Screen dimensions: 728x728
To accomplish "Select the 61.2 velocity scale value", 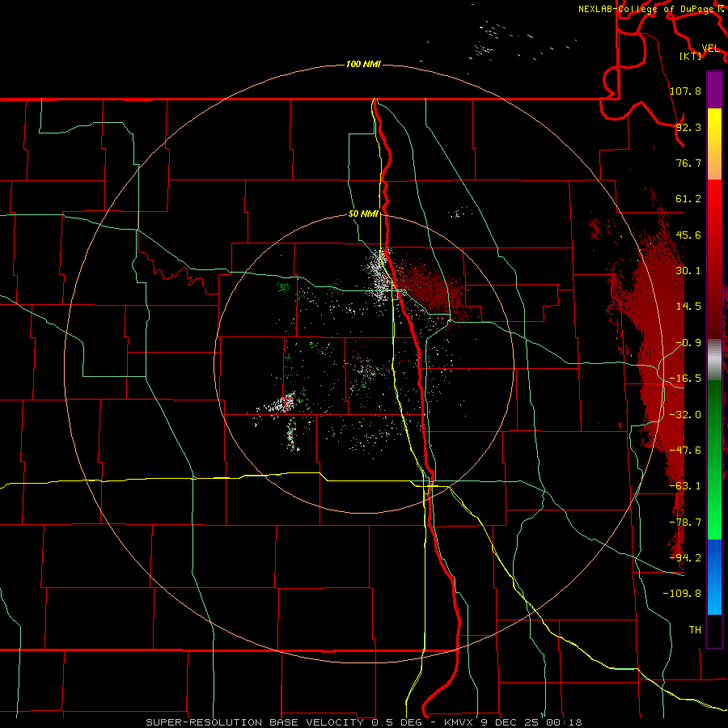I will (x=688, y=199).
